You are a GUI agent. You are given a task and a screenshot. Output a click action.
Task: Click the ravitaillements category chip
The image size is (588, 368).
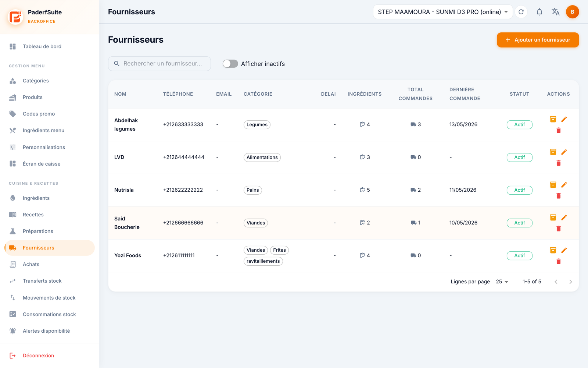point(263,261)
